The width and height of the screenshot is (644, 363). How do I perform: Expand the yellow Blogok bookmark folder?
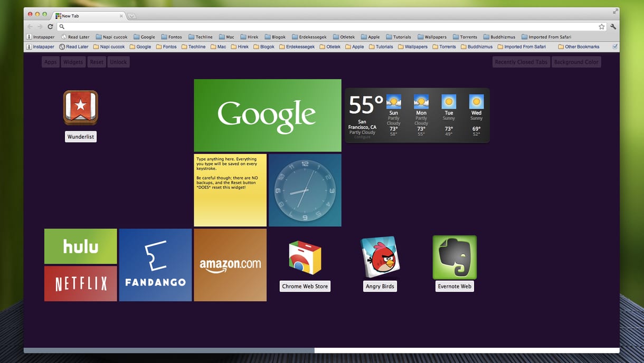[x=264, y=46]
